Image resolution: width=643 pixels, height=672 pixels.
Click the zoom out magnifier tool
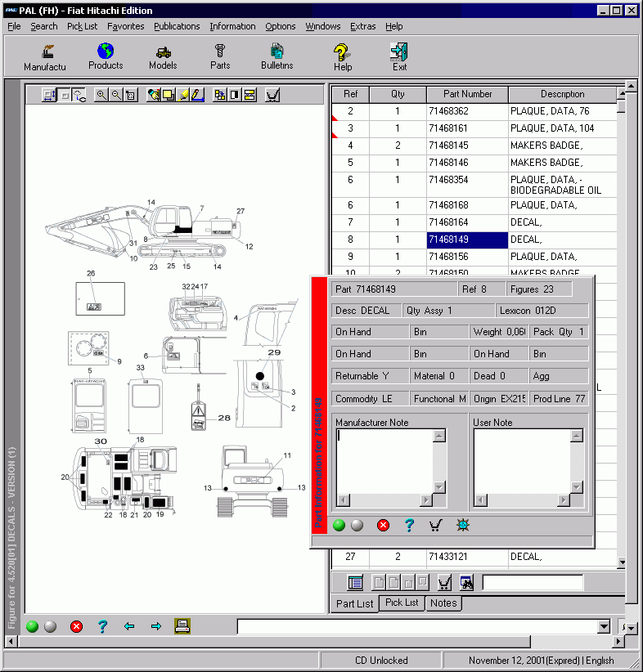(116, 95)
